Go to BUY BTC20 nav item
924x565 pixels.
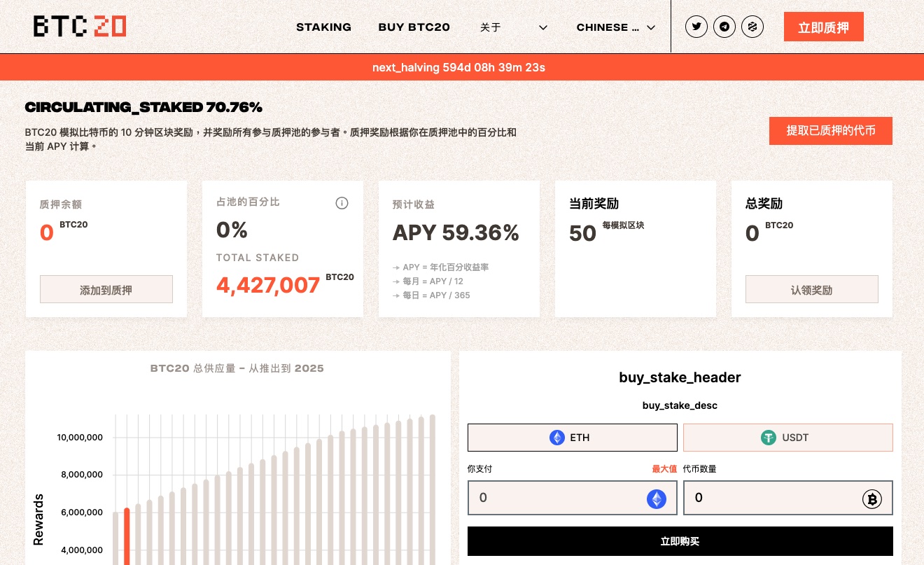pos(414,27)
